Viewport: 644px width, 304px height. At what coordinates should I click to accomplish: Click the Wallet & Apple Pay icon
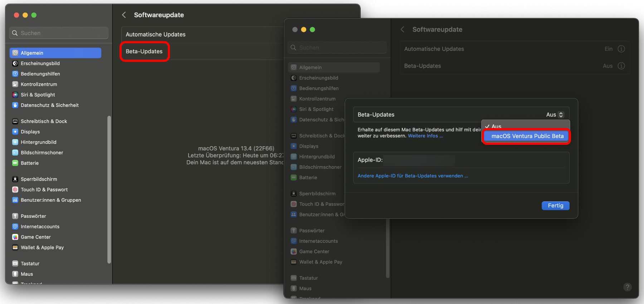click(15, 247)
